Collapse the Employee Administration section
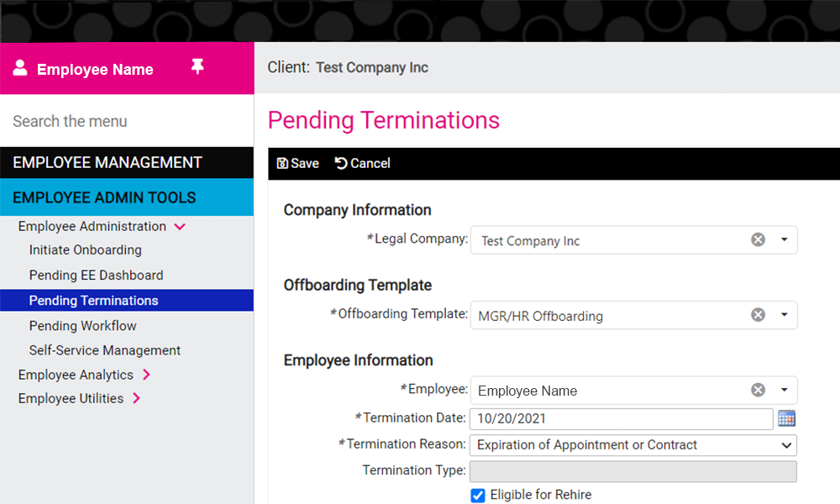 pos(179,227)
